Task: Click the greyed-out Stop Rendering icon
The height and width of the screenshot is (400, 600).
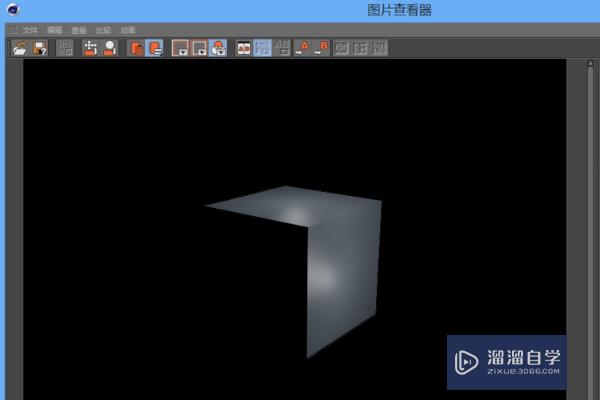Action: [65, 48]
